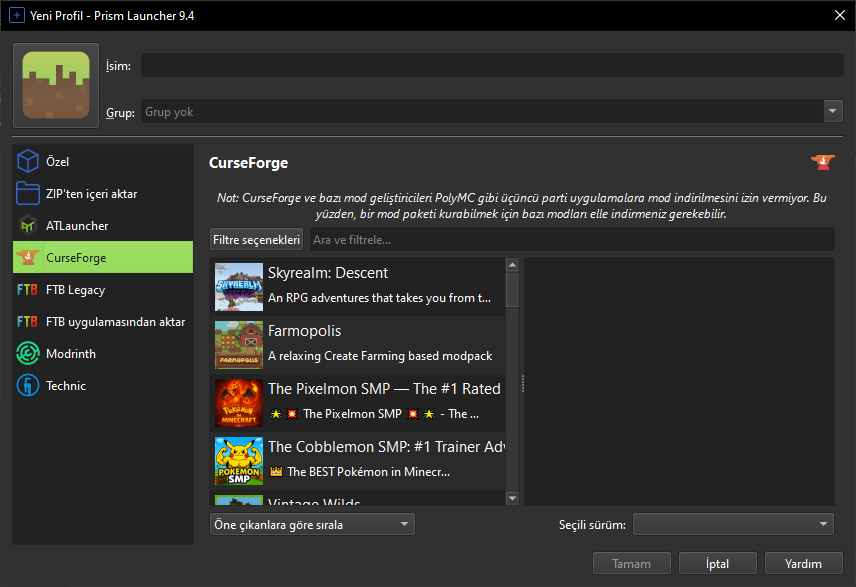Select The Cobblemon SMP title
This screenshot has height=587, width=856.
point(387,446)
